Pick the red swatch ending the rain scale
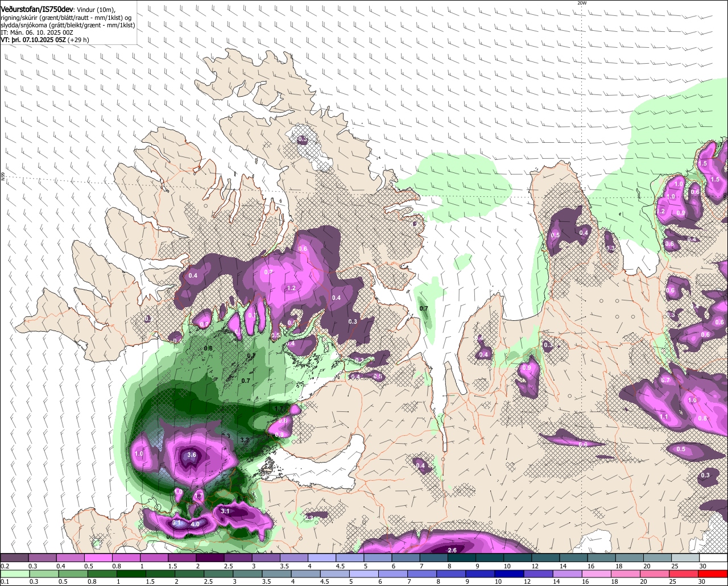 click(x=714, y=575)
